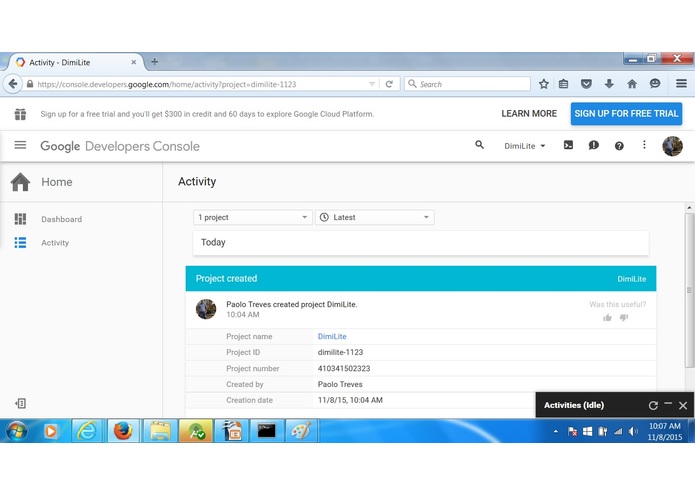
Task: Open the console navigation hamburger menu
Action: point(20,145)
